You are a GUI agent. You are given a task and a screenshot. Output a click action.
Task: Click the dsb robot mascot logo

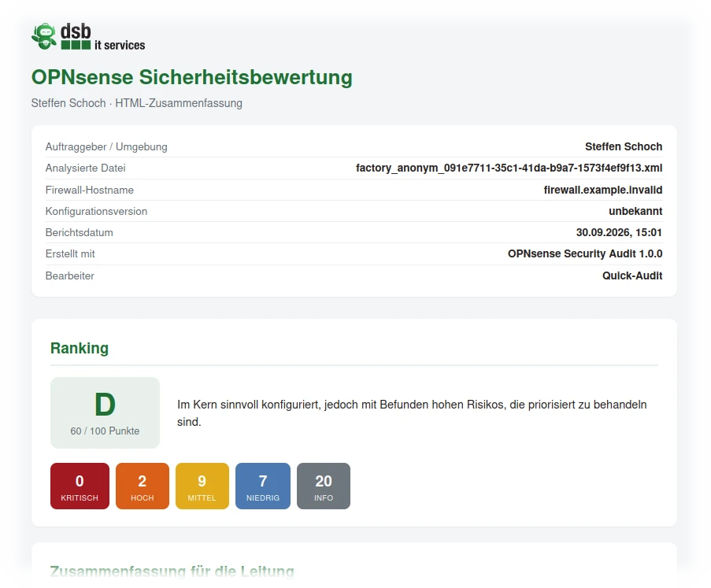[x=44, y=36]
